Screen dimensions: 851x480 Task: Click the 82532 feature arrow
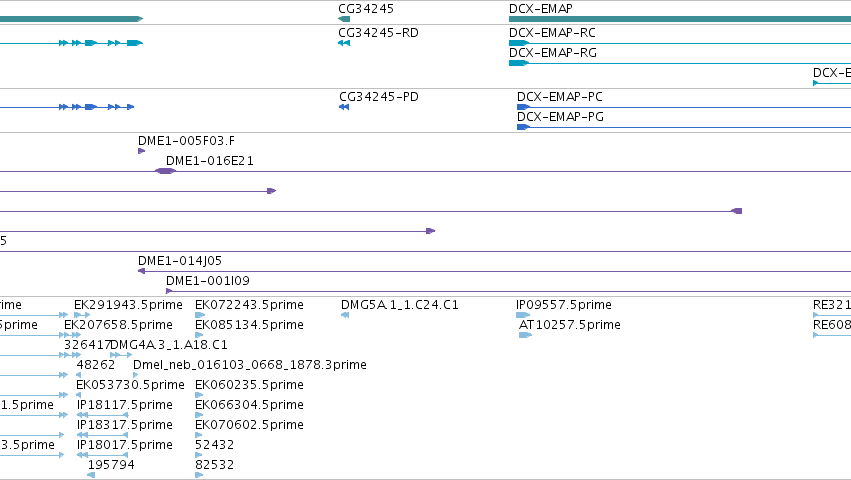pos(199,475)
